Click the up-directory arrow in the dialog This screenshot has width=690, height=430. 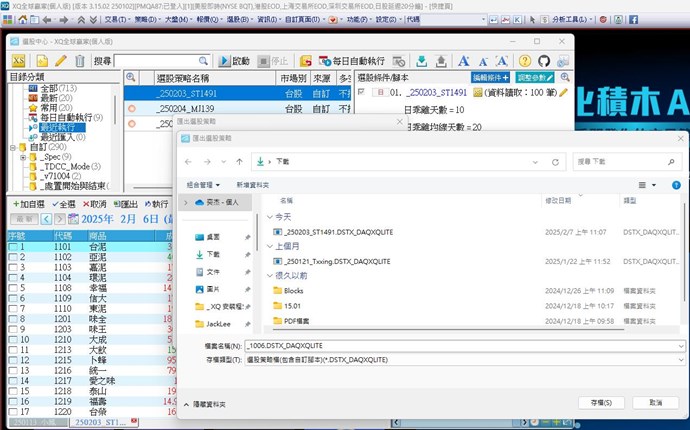pyautogui.click(x=237, y=160)
